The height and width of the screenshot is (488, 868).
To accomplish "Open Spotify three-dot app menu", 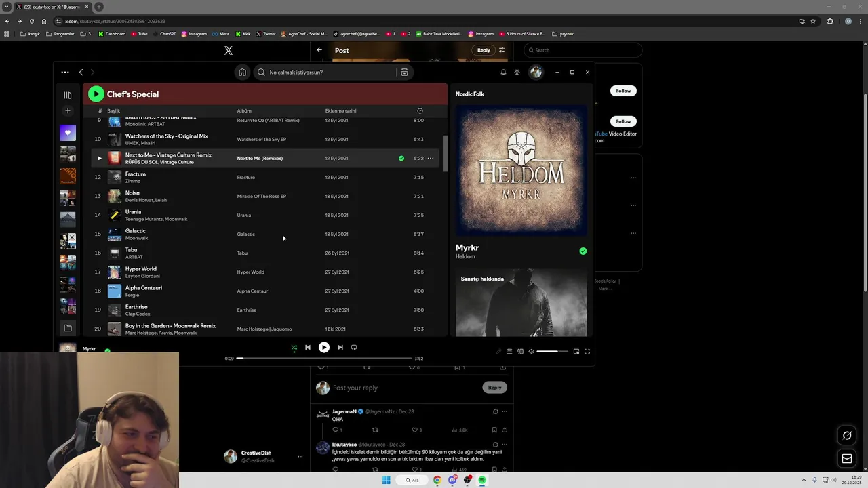I will tap(65, 72).
